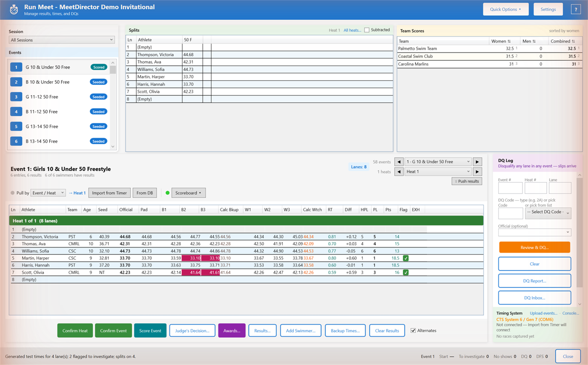Screen dimensions: 588x365
Task: Toggle the Alternates checkbox
Action: pos(413,331)
